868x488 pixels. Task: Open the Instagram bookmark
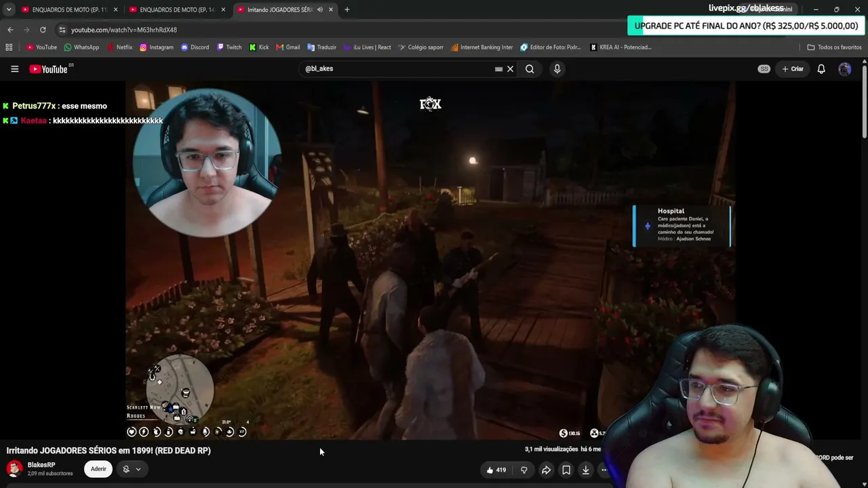(x=157, y=47)
